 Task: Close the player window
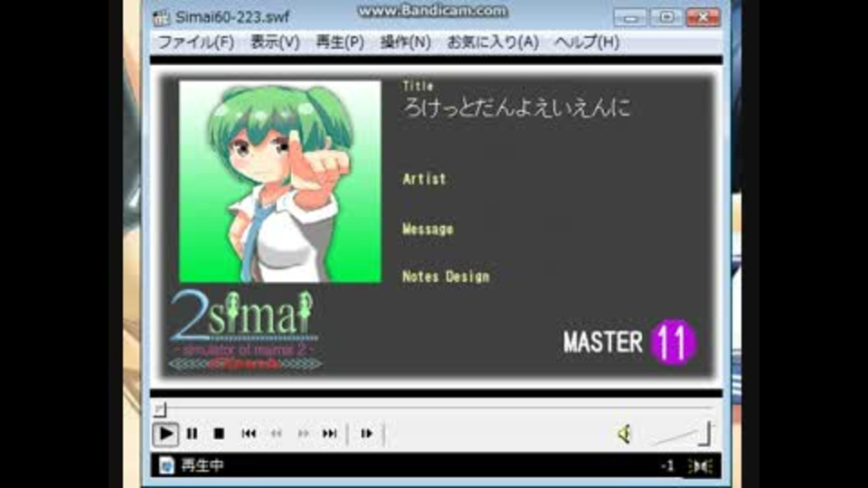(703, 18)
